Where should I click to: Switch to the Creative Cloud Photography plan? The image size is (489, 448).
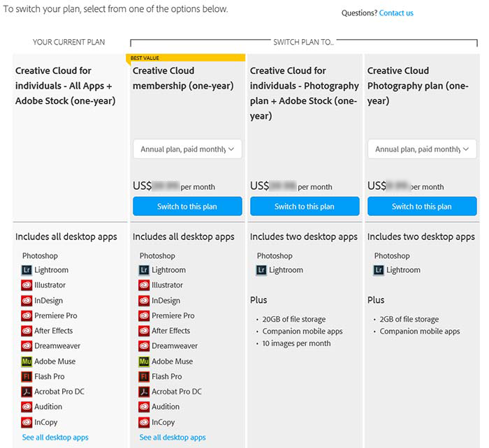(422, 207)
